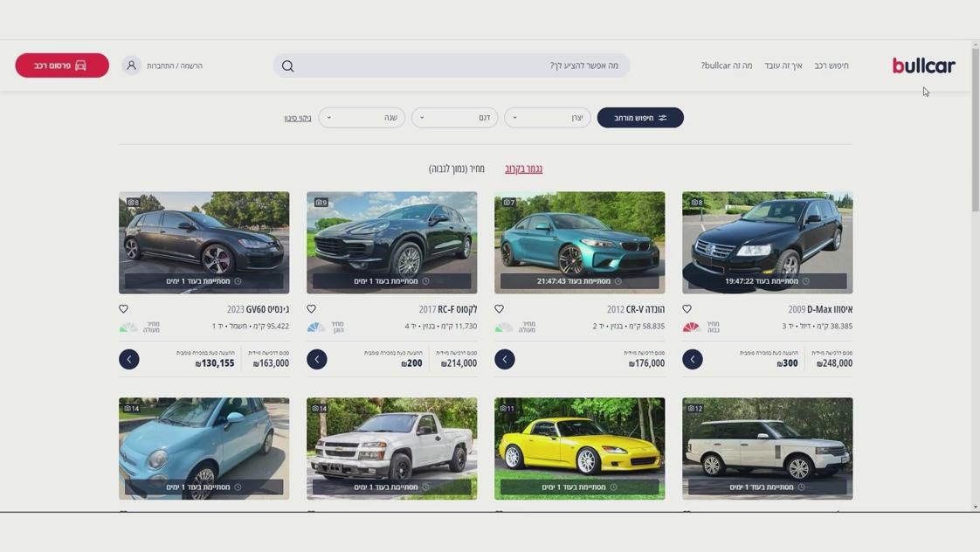Click the magnifier icon in search bar

tap(287, 66)
